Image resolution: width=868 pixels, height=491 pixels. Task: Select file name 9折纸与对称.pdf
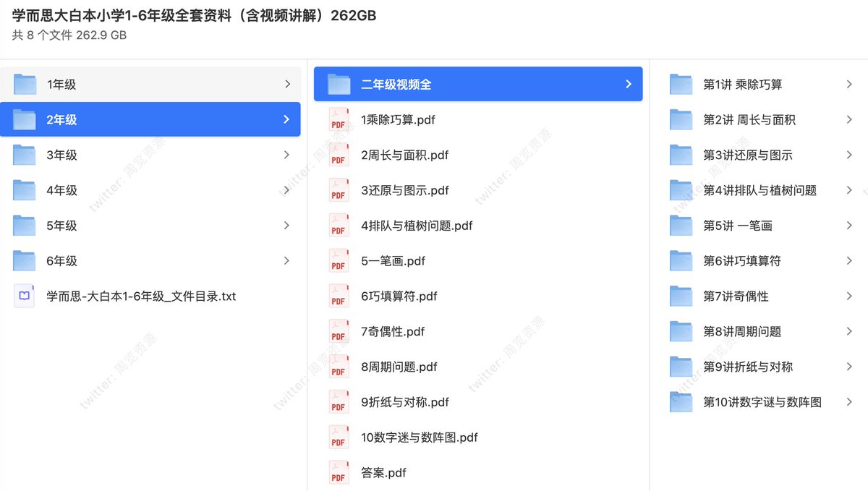(x=405, y=402)
